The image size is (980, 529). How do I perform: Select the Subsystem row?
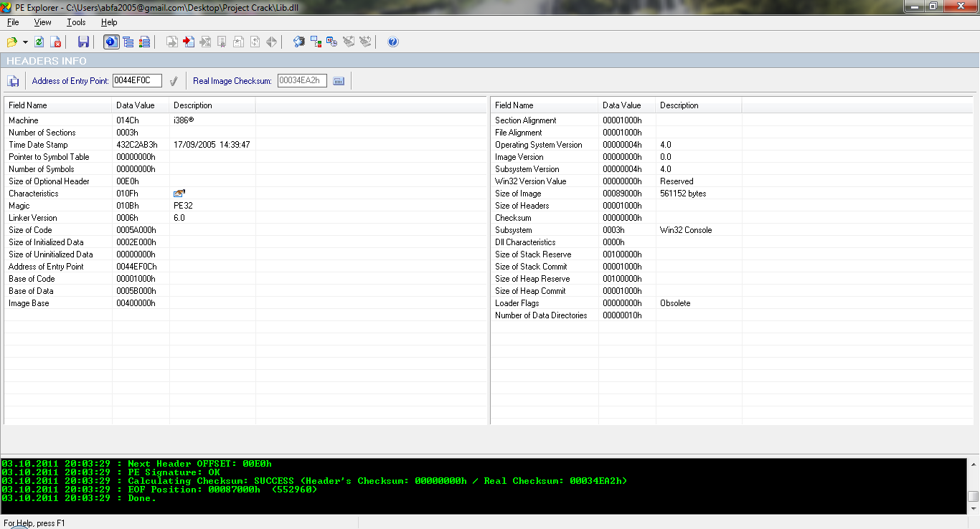click(x=732, y=230)
